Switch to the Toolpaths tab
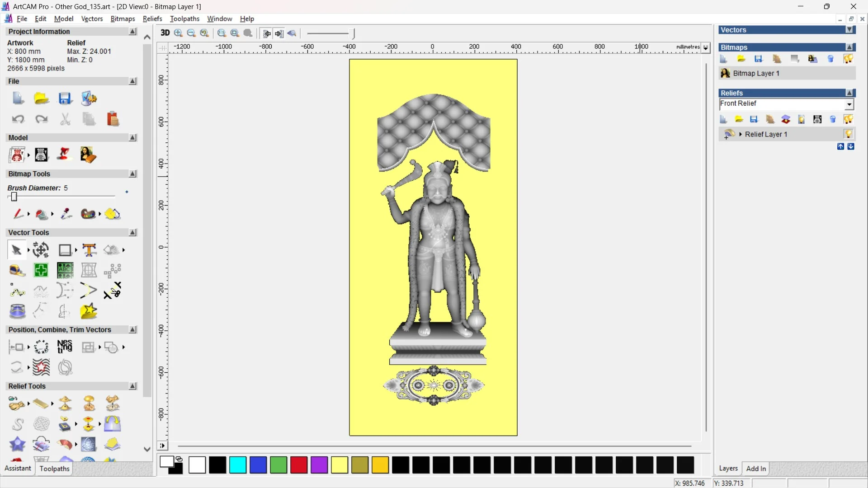The image size is (868, 488). pos(54,469)
